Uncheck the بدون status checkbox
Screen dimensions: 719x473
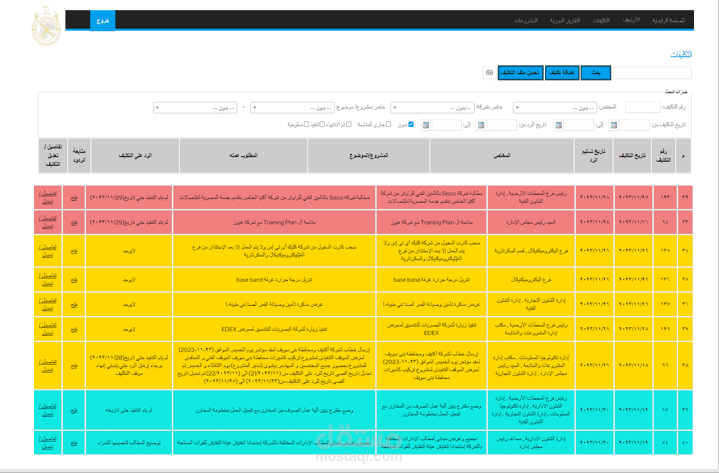pos(411,124)
